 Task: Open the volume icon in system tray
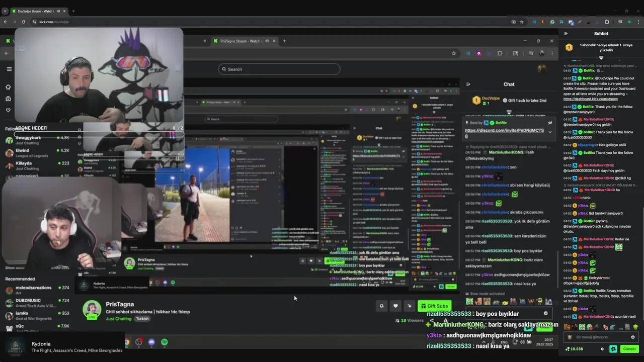[x=522, y=342]
